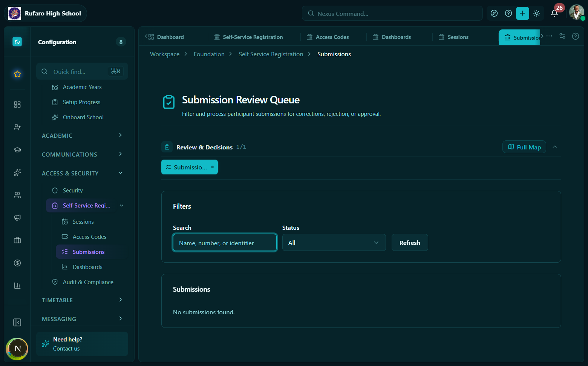
Task: Click the Review & Decisions clipboard icon
Action: coord(167,147)
